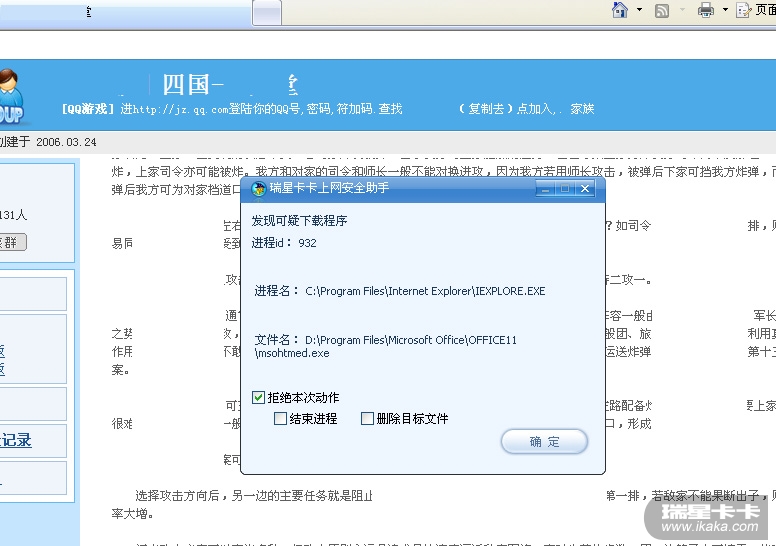The image size is (776, 546).
Task: Click the Home icon in browser toolbar
Action: [620, 10]
